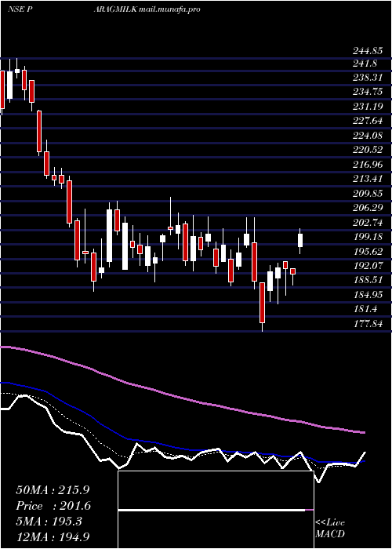Click the Price : 201.6 readout

coord(53,506)
